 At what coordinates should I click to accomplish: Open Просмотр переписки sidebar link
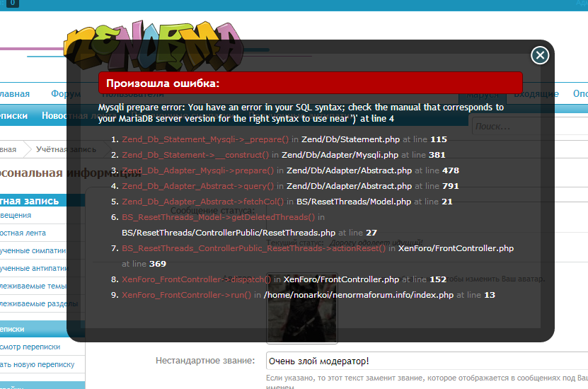pyautogui.click(x=30, y=347)
